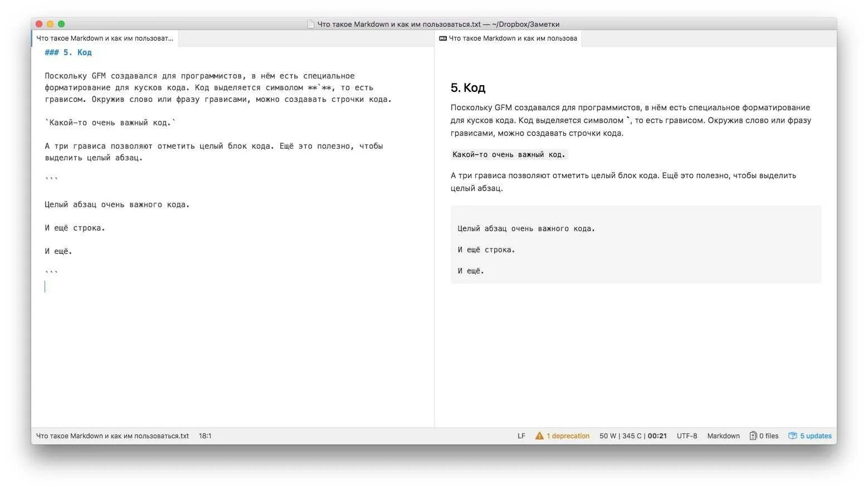
Task: Open the '1 deprecation' link
Action: 568,436
